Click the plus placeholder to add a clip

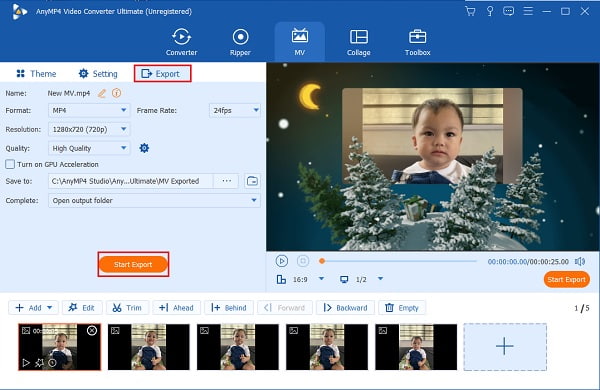(505, 347)
